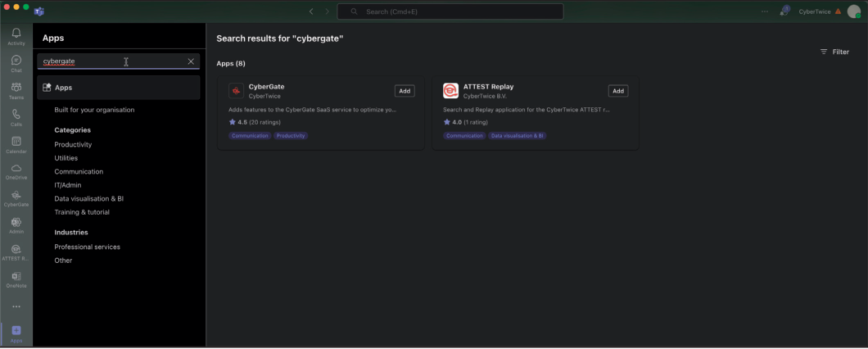Choose Training & tutorial category
Viewport: 868px width, 349px height.
(82, 212)
